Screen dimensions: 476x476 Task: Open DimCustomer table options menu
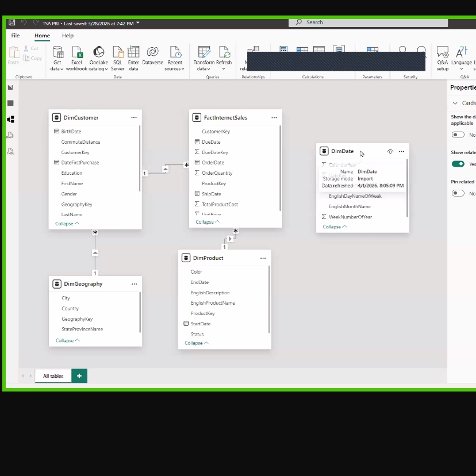134,117
